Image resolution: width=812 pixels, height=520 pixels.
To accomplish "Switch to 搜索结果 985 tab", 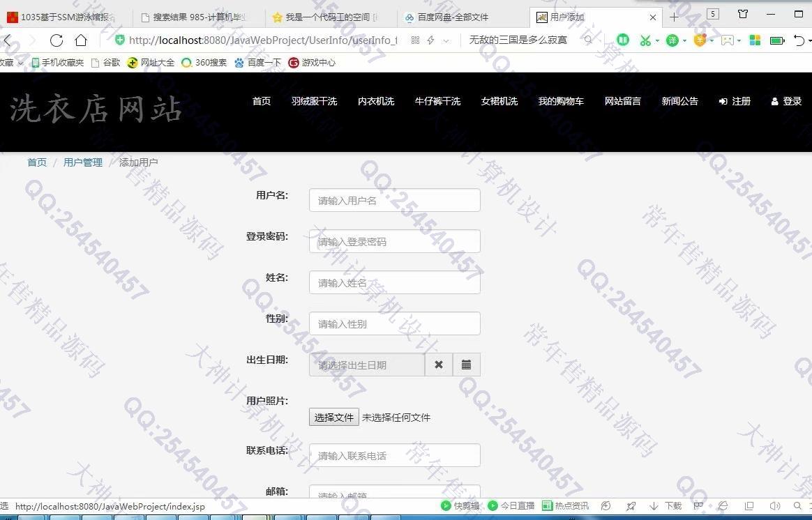I will [199, 17].
